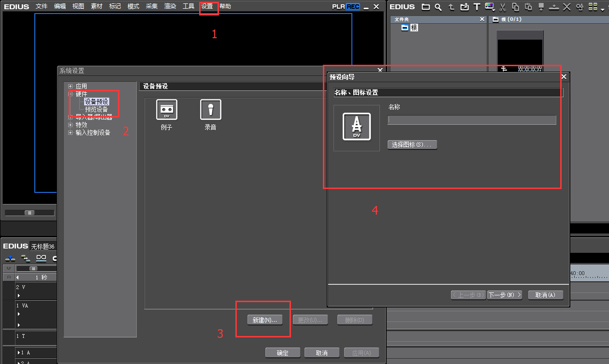Image resolution: width=609 pixels, height=364 pixels.
Task: Open the 采集 menu
Action: [152, 6]
